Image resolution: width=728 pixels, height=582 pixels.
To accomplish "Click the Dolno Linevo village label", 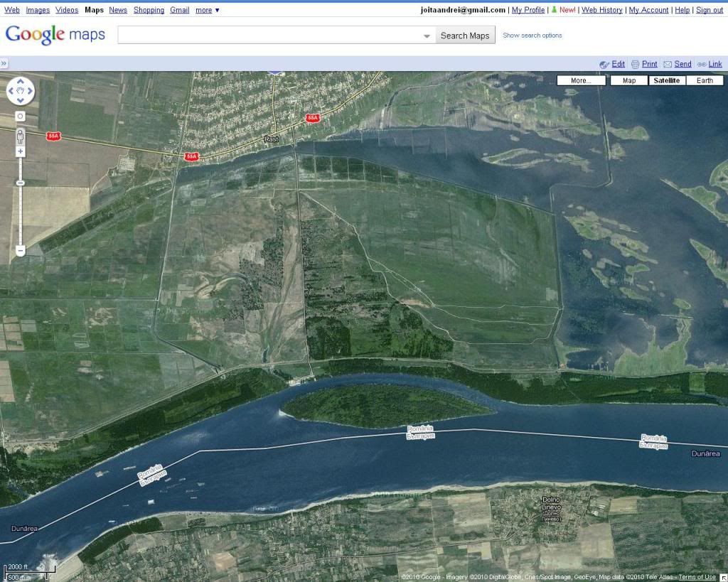I will coord(551,509).
